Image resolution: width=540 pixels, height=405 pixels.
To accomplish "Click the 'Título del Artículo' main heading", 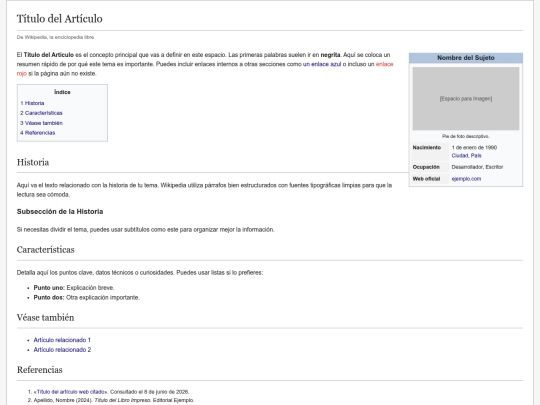I will tap(60, 19).
